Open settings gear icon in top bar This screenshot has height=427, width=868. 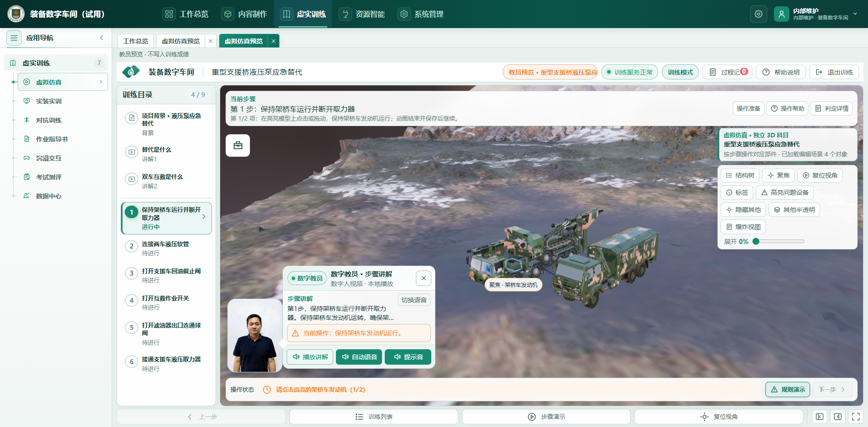[759, 14]
